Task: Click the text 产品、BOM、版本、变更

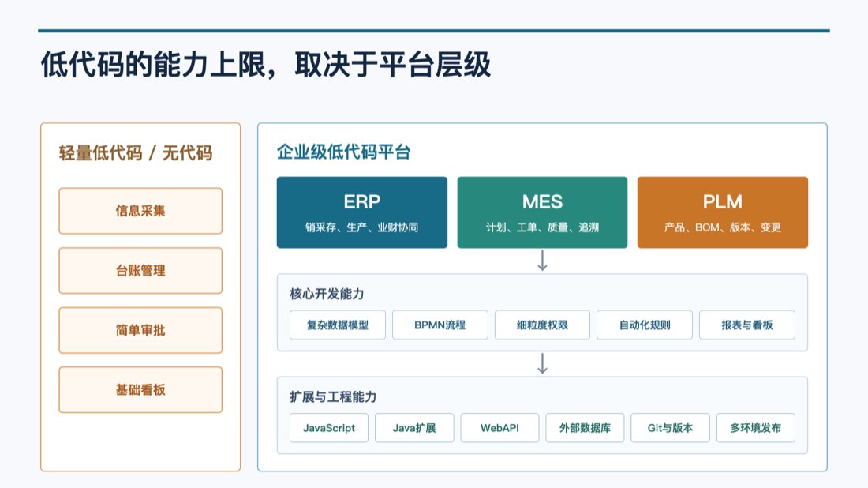Action: [722, 227]
